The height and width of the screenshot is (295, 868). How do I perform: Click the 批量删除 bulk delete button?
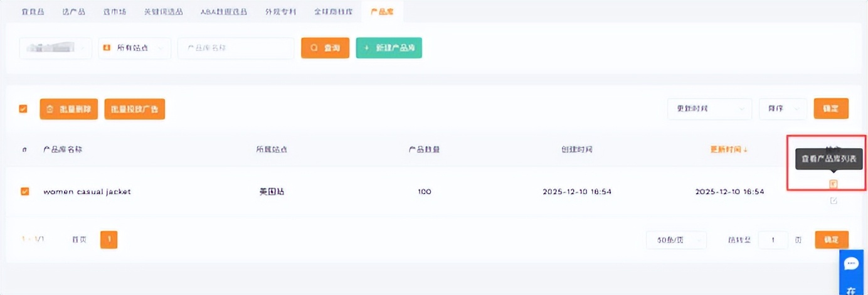[69, 109]
